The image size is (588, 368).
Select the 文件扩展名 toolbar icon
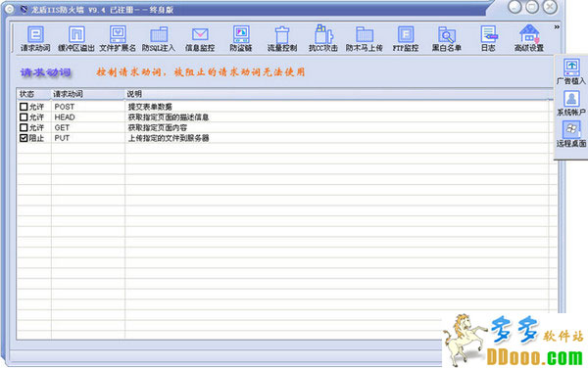118,38
